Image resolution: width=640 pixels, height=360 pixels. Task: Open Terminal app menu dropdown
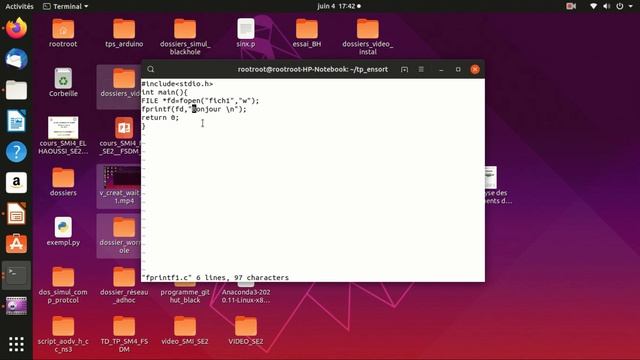coord(65,6)
